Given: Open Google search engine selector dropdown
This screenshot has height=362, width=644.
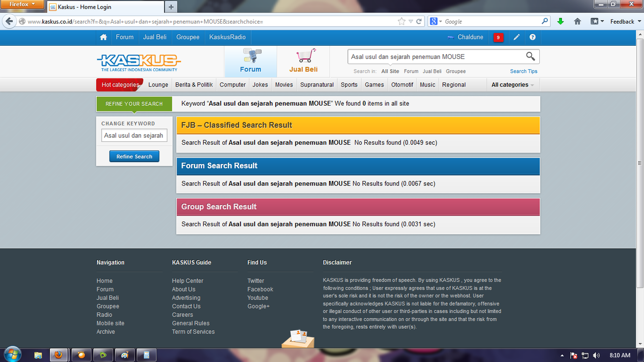Looking at the screenshot, I should point(435,22).
